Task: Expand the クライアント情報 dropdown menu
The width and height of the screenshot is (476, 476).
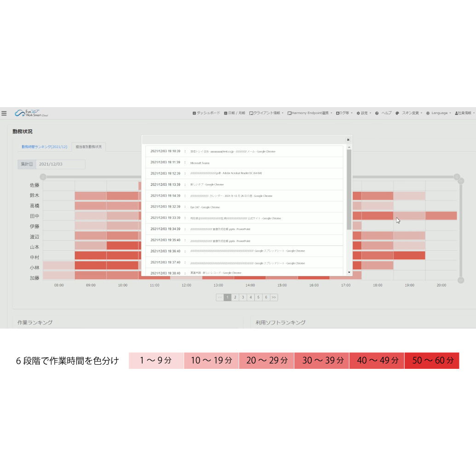Action: [267, 113]
